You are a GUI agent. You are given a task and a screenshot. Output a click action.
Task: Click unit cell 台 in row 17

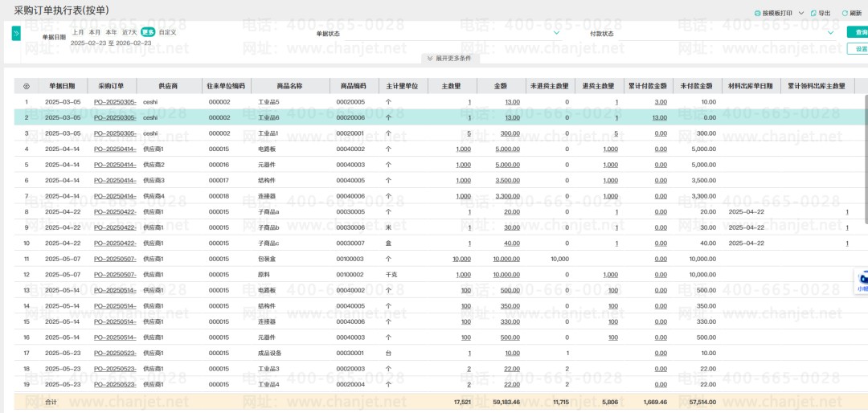point(388,354)
